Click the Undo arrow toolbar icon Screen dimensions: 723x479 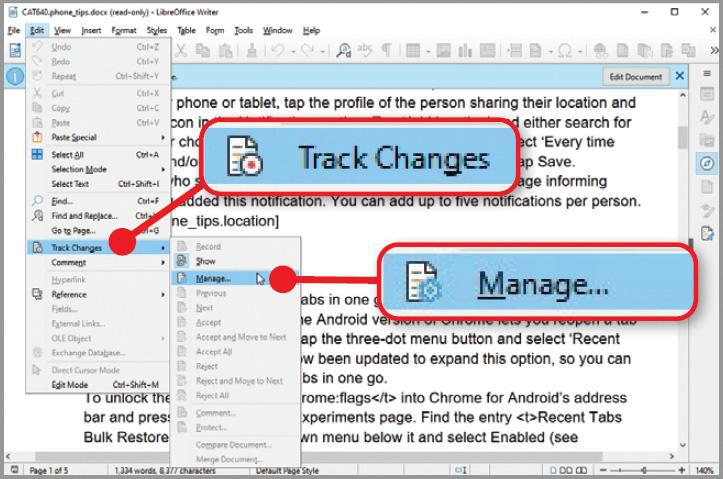(x=278, y=50)
